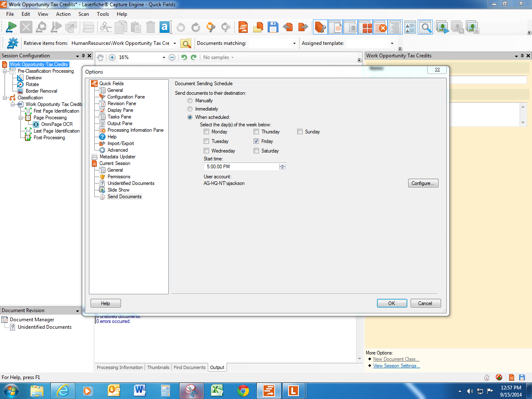Switch to the Thumbnails tab
Viewport: 532px width, 399px height.
tap(158, 367)
